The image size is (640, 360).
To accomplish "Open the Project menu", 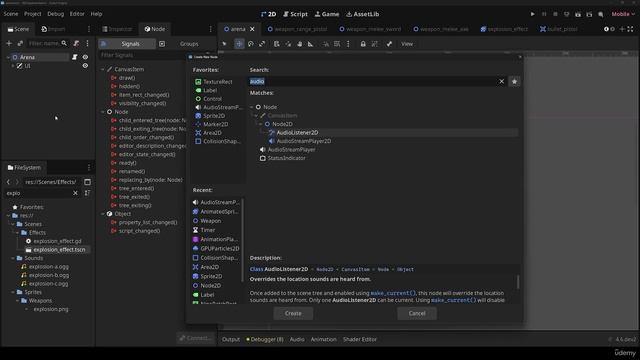I will (33, 14).
